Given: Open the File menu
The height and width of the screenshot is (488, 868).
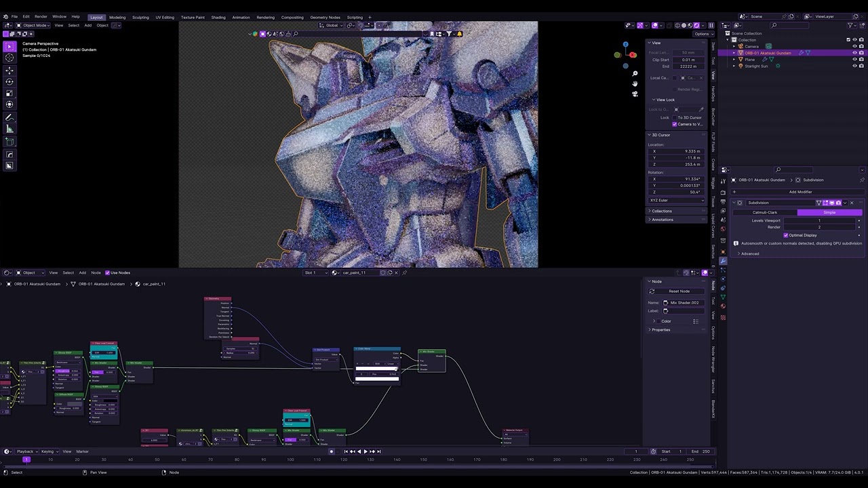Looking at the screenshot, I should click(x=14, y=17).
